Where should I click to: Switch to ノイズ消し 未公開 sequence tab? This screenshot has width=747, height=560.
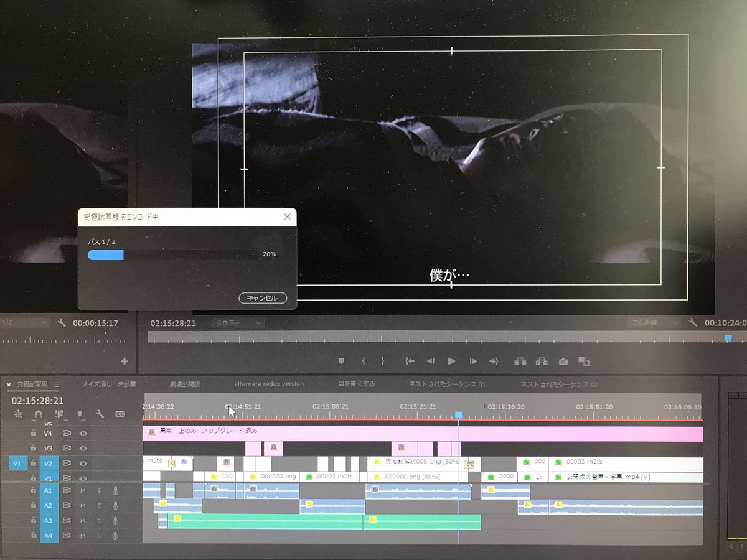coord(109,384)
